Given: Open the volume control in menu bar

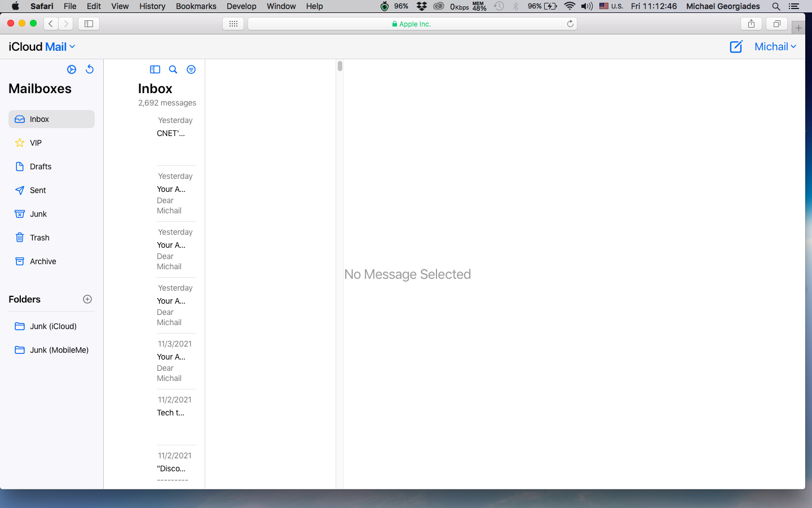Looking at the screenshot, I should tap(587, 6).
